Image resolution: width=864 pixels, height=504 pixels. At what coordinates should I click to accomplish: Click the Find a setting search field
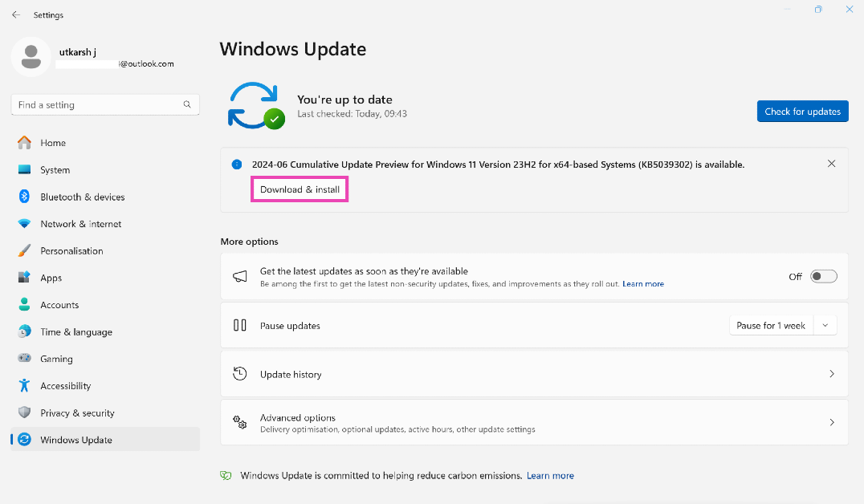pyautogui.click(x=105, y=104)
